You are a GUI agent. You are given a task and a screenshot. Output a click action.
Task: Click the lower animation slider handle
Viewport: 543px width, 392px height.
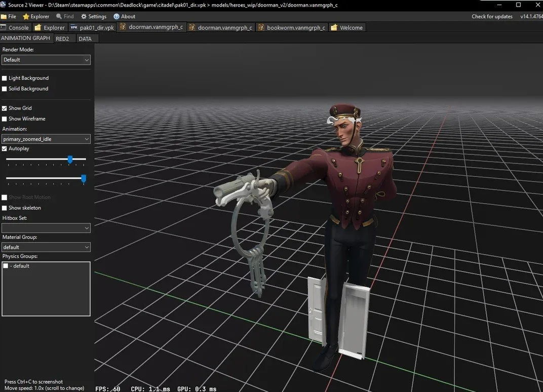point(84,179)
